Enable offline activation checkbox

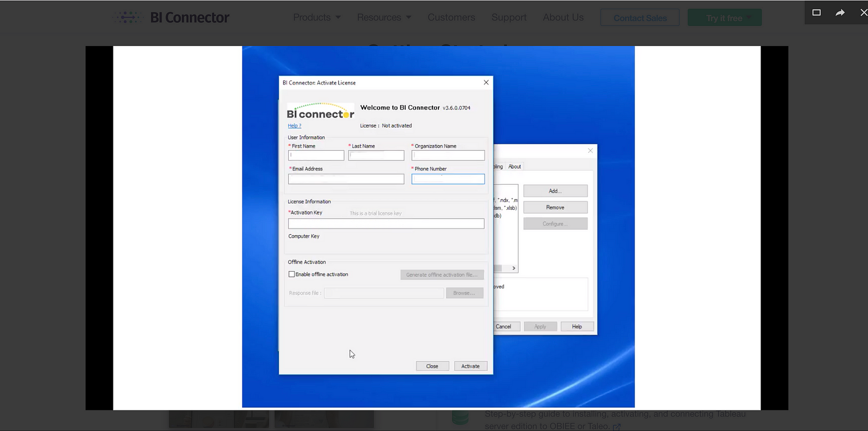pyautogui.click(x=292, y=274)
